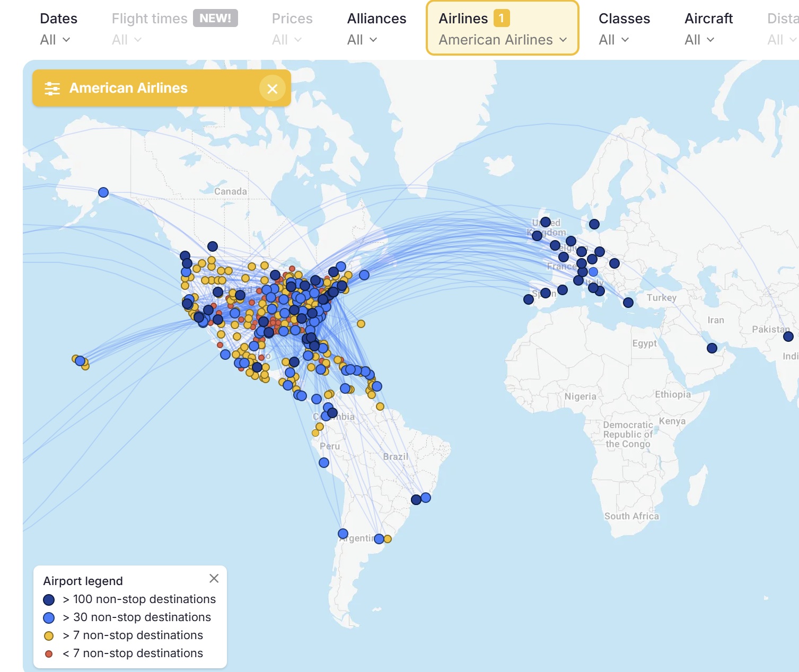Click the '> 100 non-stop destinations' legend text
The image size is (799, 672).
(x=139, y=599)
